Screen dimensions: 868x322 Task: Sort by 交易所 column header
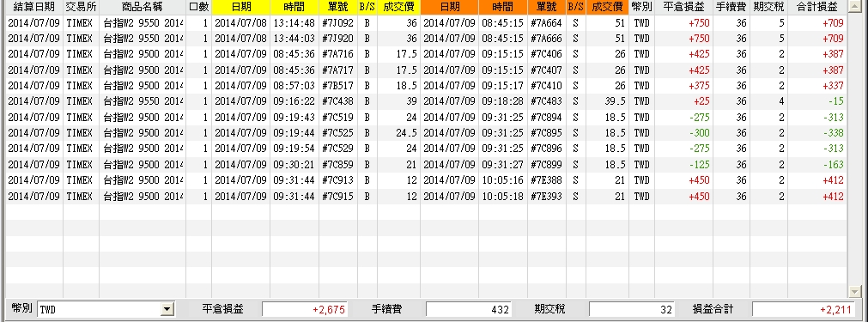click(x=81, y=7)
